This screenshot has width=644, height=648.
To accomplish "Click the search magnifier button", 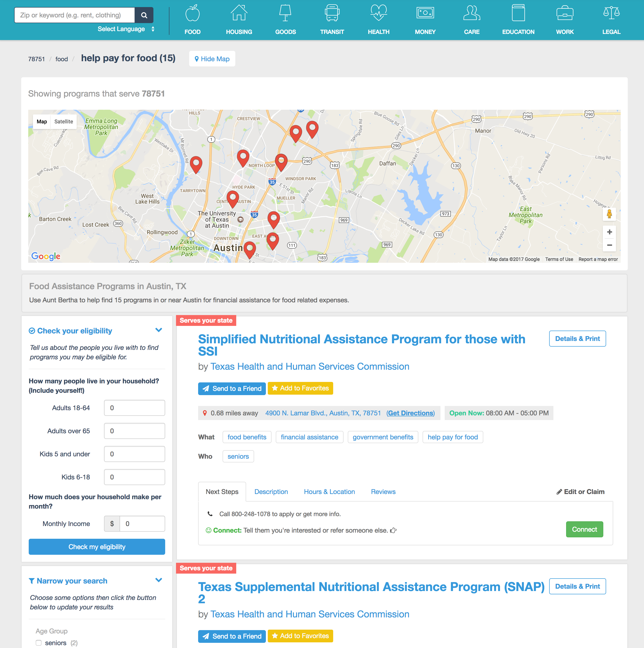I will pyautogui.click(x=144, y=15).
